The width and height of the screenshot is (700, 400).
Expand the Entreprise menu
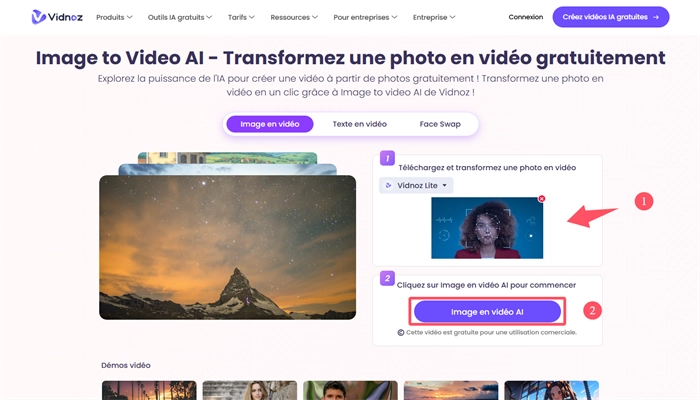tap(434, 17)
